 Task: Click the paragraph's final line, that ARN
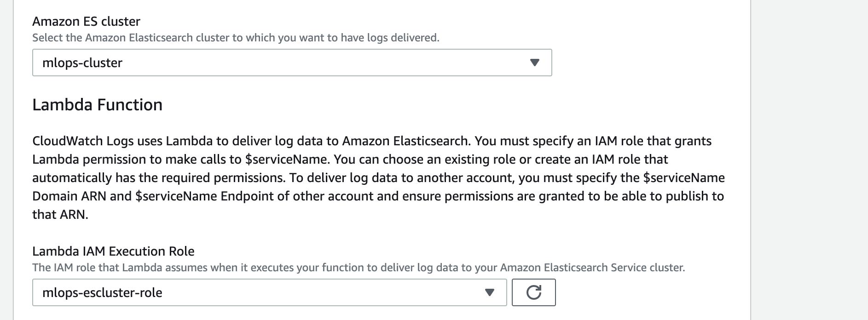pos(60,215)
